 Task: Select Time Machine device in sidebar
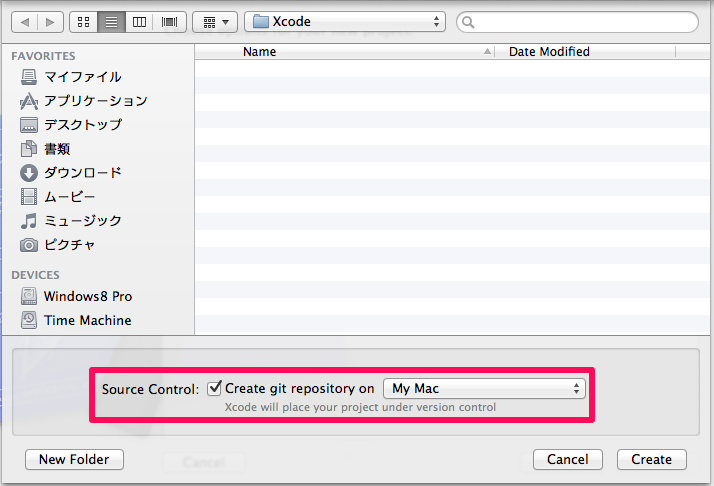click(87, 320)
